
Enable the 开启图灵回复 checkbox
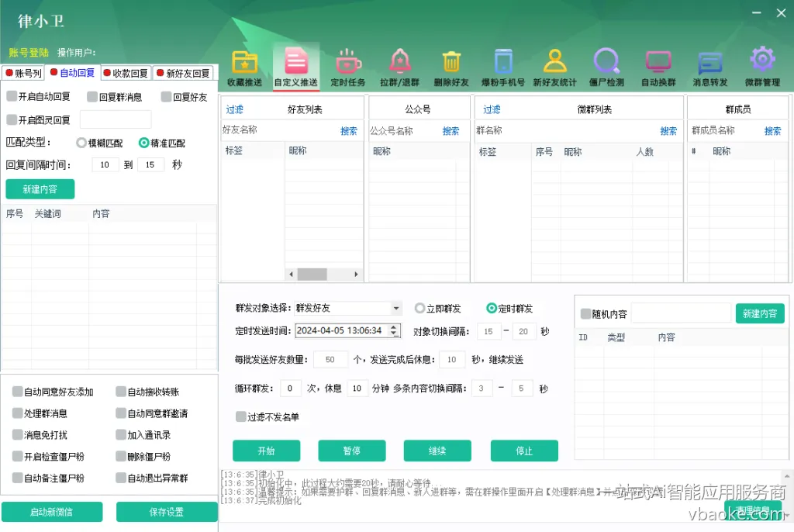tap(12, 119)
